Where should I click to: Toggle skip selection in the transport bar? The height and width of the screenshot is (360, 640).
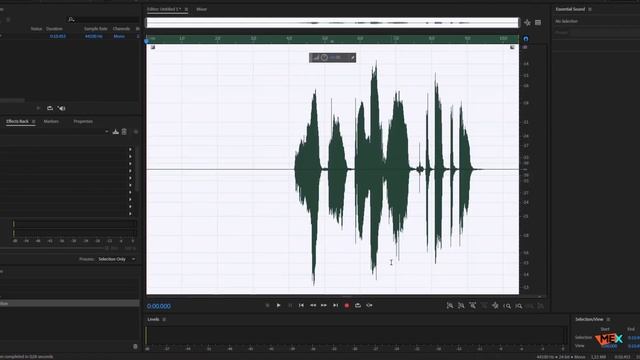click(369, 305)
